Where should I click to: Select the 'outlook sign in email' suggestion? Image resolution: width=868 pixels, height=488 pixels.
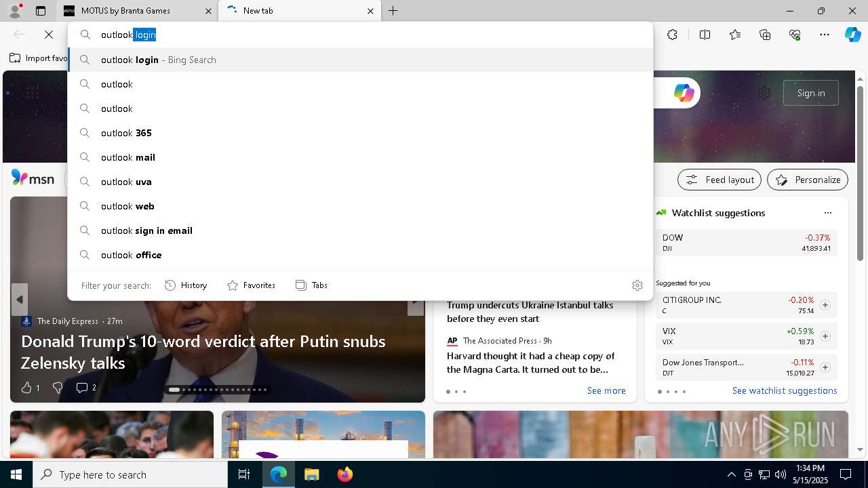[x=360, y=230]
